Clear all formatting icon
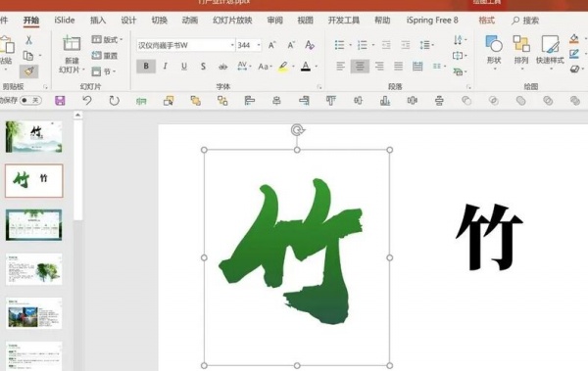Image resolution: width=588 pixels, height=371 pixels. (310, 45)
